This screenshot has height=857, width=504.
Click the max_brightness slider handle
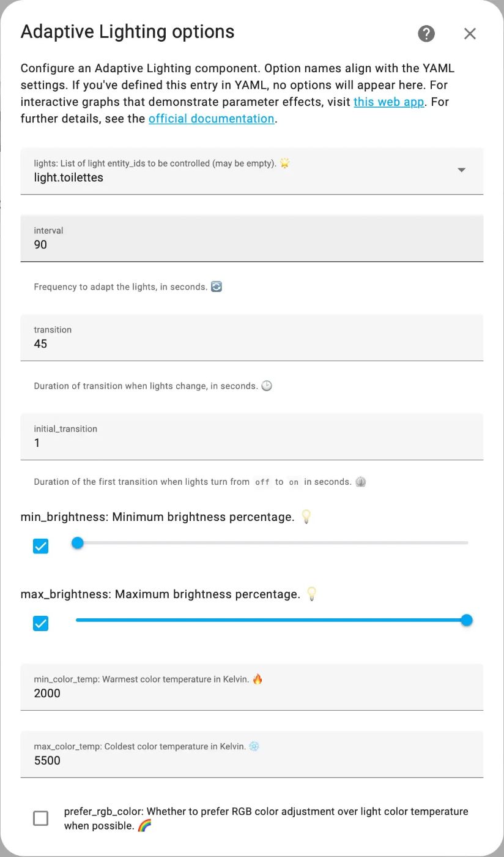coord(467,620)
